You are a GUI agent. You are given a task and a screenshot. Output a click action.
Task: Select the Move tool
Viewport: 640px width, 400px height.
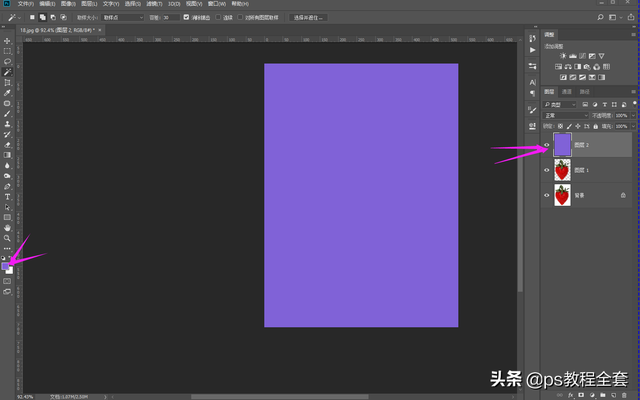click(7, 41)
